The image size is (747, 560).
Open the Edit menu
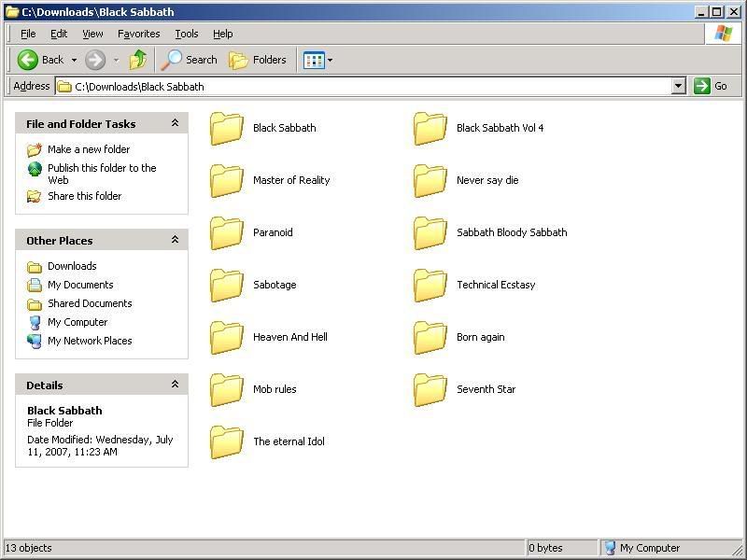(x=59, y=34)
